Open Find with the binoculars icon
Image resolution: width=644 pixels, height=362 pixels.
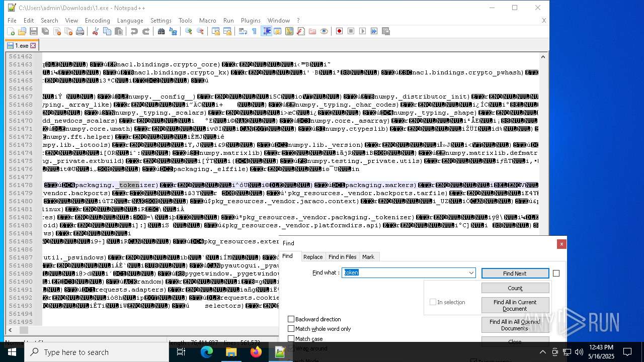coord(161,31)
